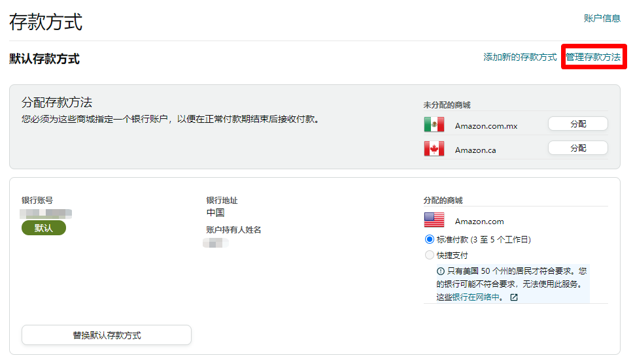
Task: Open the external link icon after 这些银行在网络中
Action: (x=514, y=297)
